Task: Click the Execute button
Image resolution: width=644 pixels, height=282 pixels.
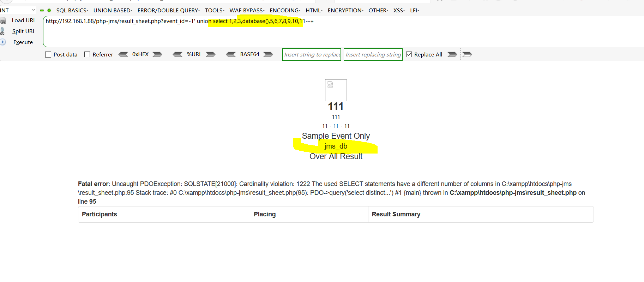Action: click(23, 42)
